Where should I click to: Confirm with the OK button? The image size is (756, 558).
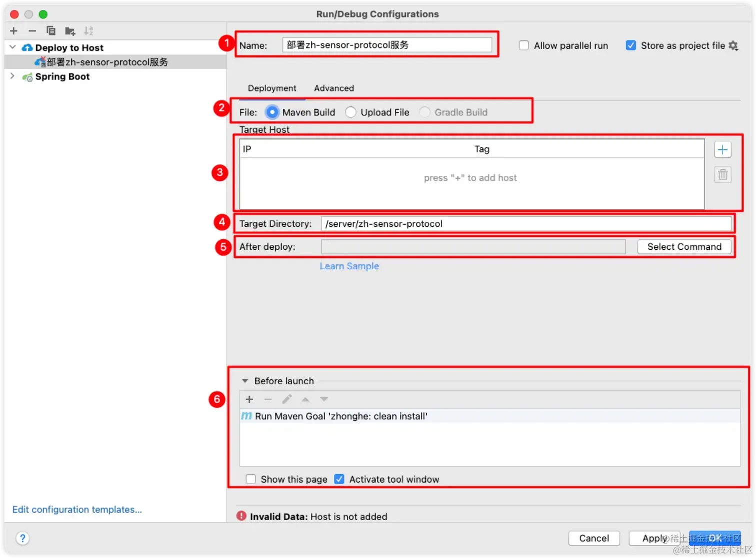coord(715,538)
